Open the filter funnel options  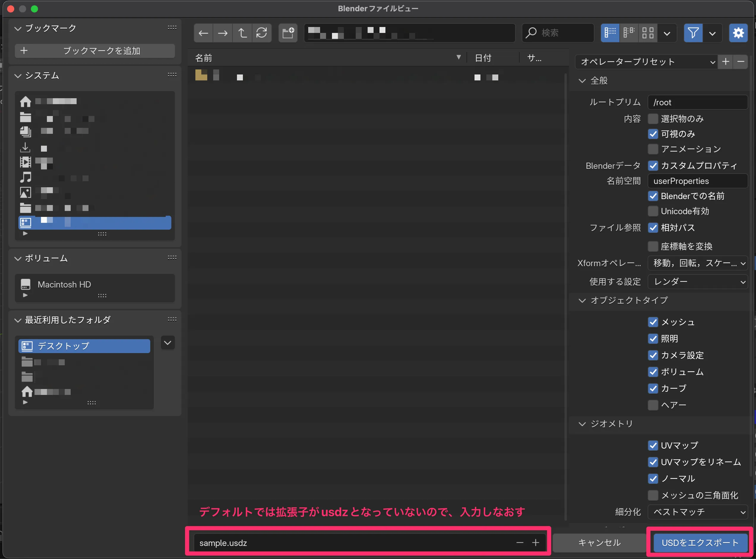[x=693, y=33]
